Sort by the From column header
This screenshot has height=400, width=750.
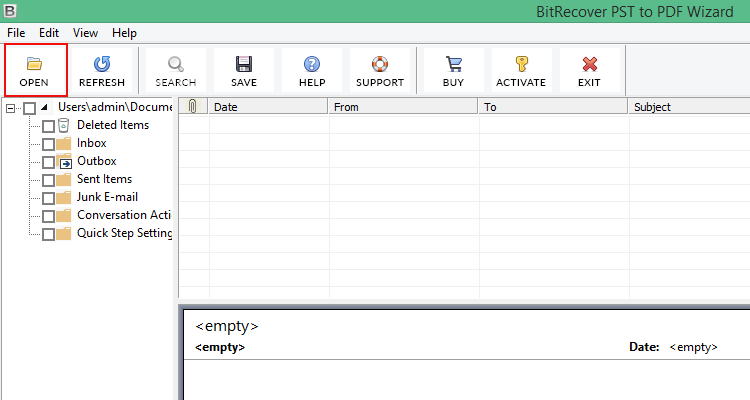coord(403,106)
